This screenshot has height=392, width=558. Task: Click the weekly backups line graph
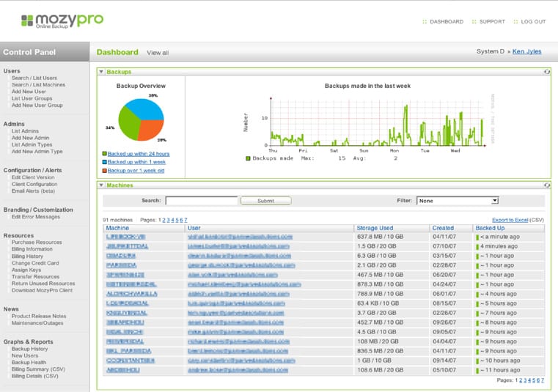tap(377, 121)
